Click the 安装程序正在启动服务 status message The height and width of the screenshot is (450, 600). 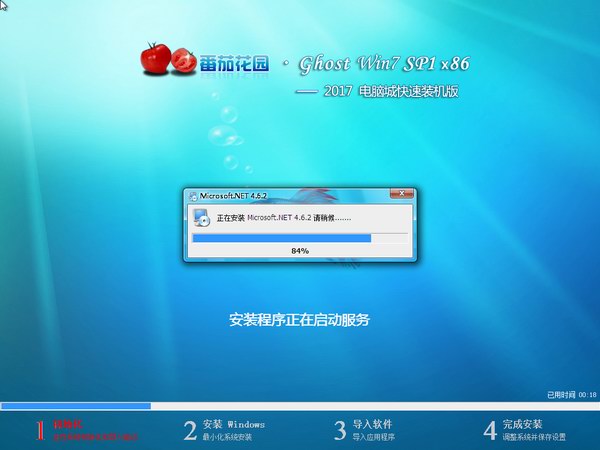[x=300, y=320]
